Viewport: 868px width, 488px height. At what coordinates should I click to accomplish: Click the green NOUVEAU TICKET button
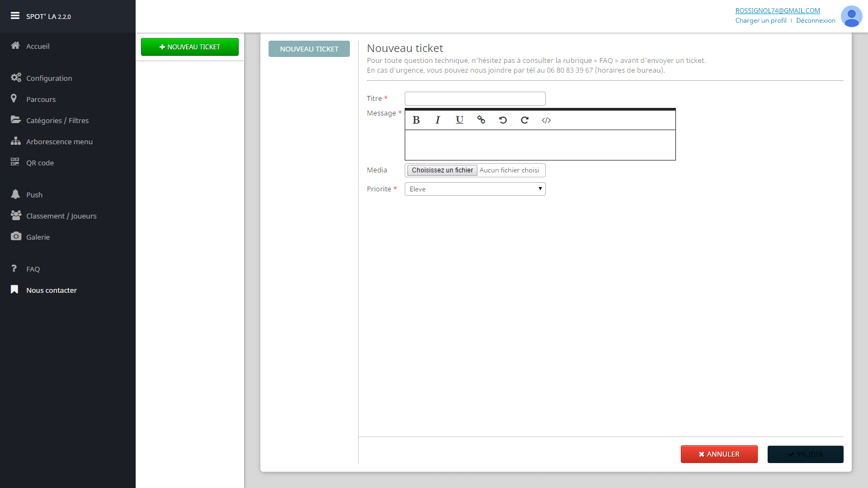[x=189, y=47]
